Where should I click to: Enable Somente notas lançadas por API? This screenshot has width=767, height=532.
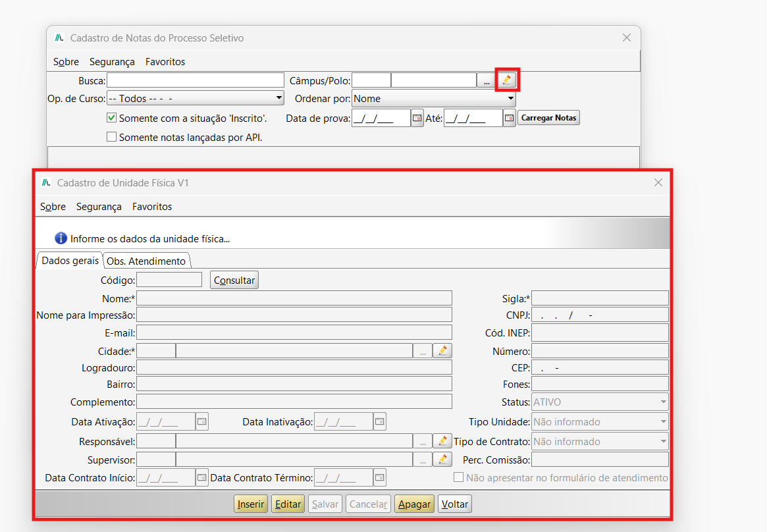coord(111,137)
